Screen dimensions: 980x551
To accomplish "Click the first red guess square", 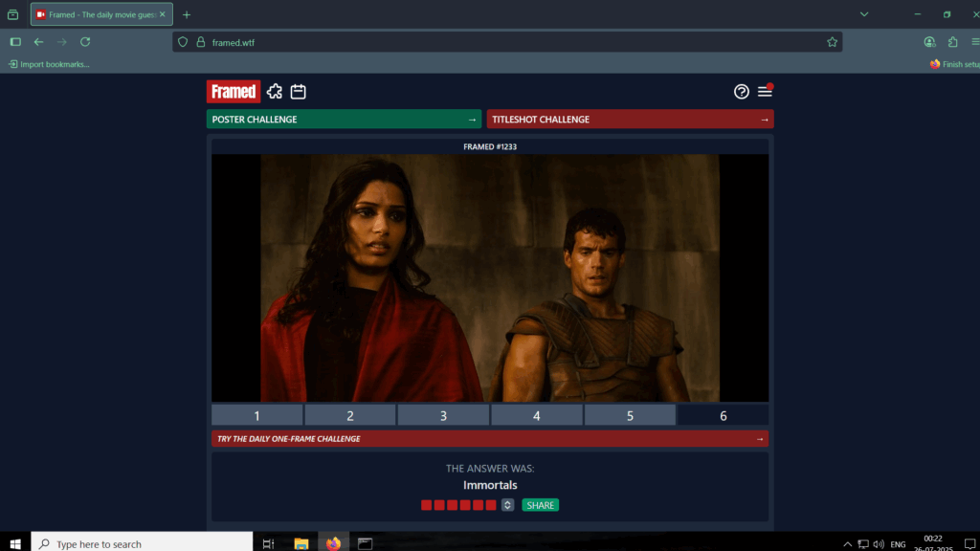I will tap(427, 505).
